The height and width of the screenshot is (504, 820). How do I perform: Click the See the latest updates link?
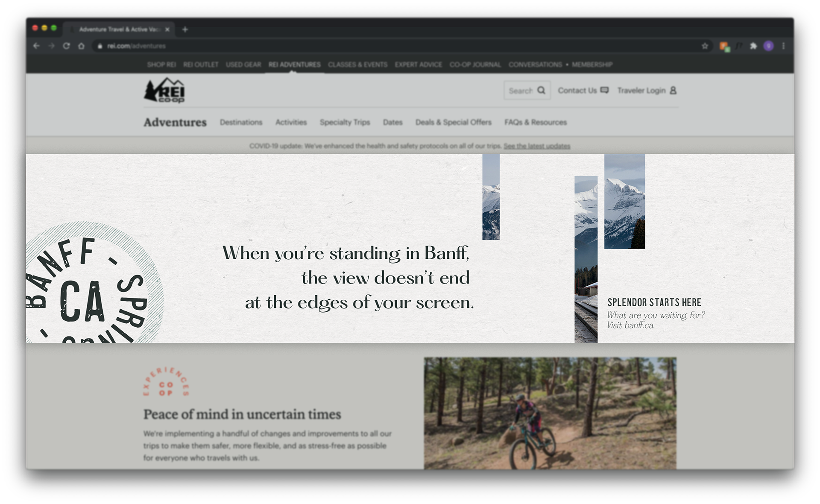coord(537,146)
